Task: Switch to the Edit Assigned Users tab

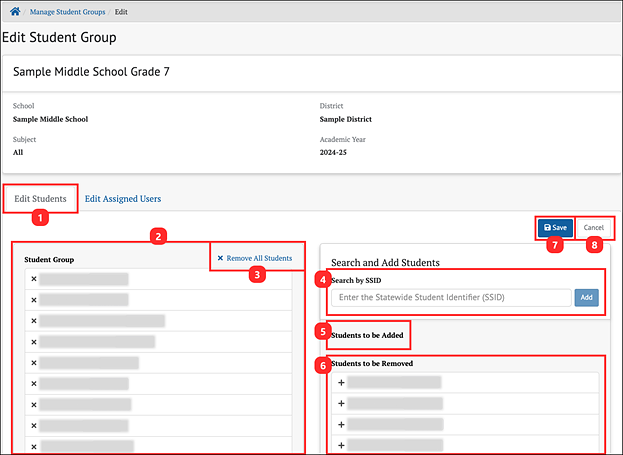Action: (122, 198)
